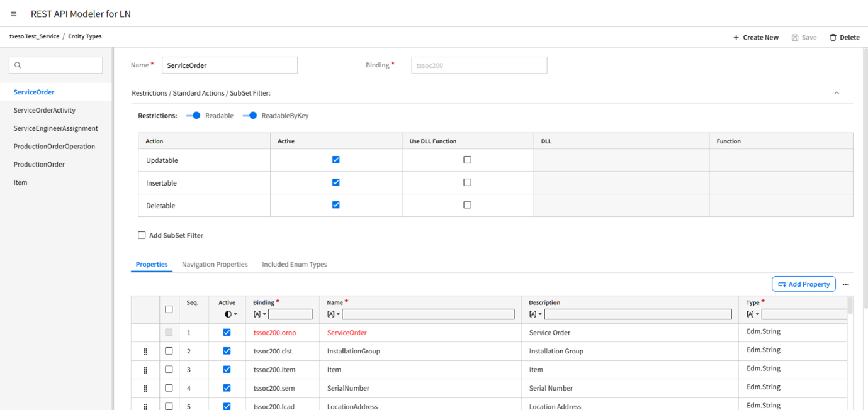This screenshot has width=868, height=410.
Task: Click the Create New plus icon
Action: click(736, 38)
